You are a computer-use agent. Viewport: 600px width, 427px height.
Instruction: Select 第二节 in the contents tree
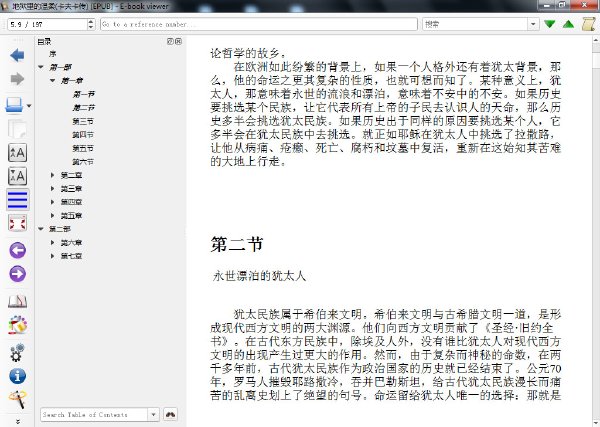(83, 108)
